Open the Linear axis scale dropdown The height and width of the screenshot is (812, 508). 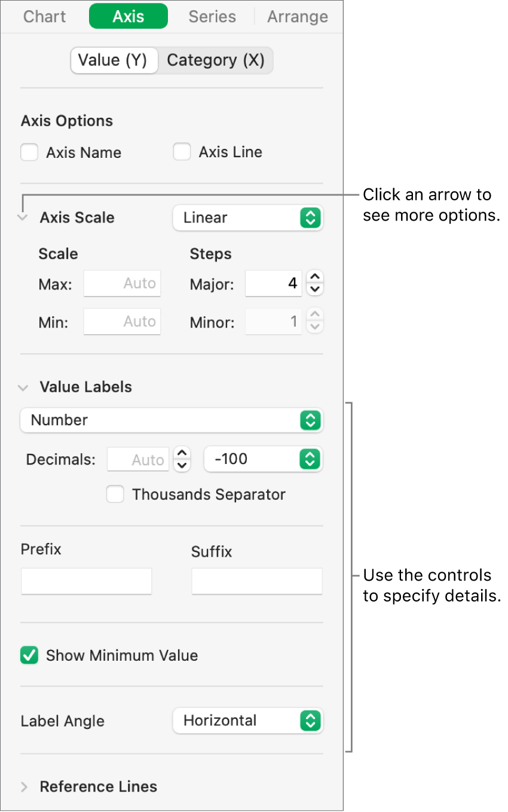point(247,218)
